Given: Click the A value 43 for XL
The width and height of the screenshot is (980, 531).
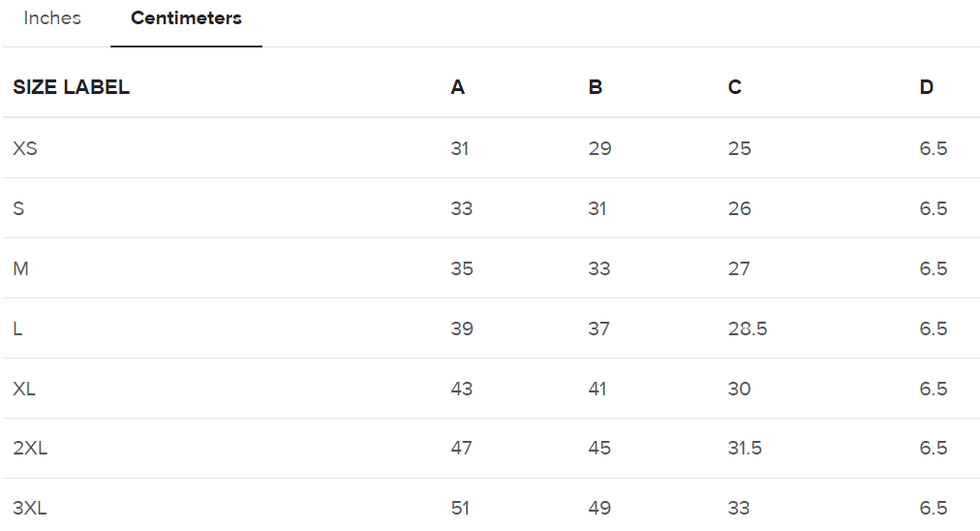Looking at the screenshot, I should point(462,389).
